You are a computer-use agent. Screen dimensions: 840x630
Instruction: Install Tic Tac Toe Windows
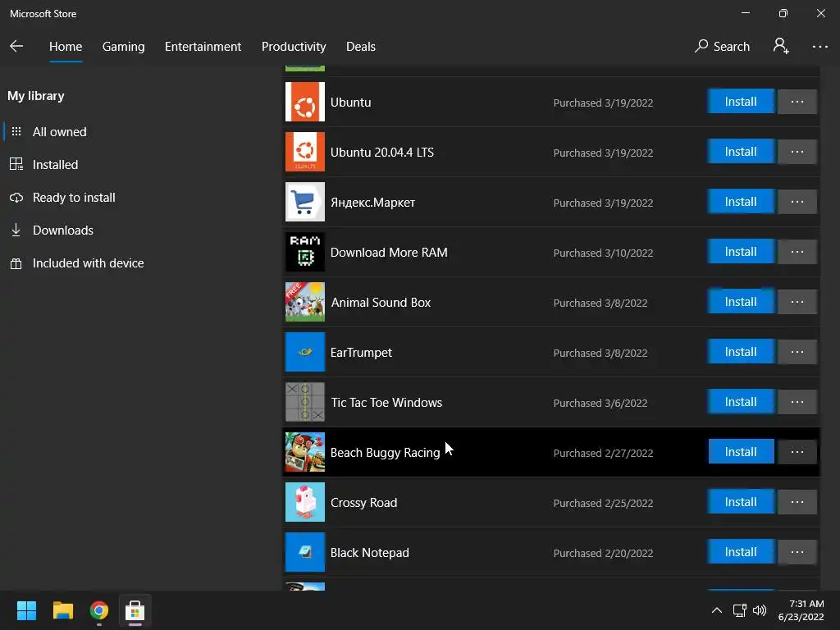[x=741, y=402]
